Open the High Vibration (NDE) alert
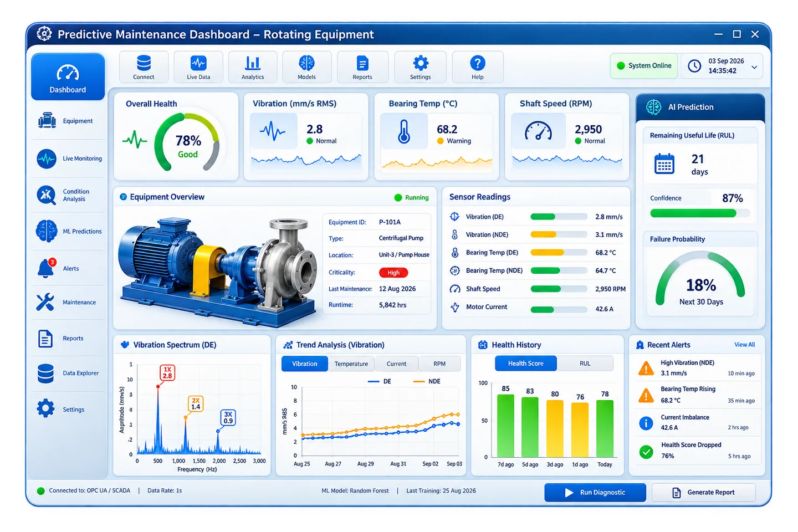 [x=698, y=368]
